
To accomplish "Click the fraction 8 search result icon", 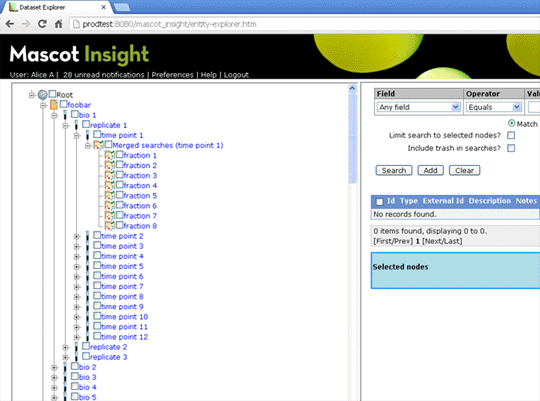I will [x=110, y=226].
